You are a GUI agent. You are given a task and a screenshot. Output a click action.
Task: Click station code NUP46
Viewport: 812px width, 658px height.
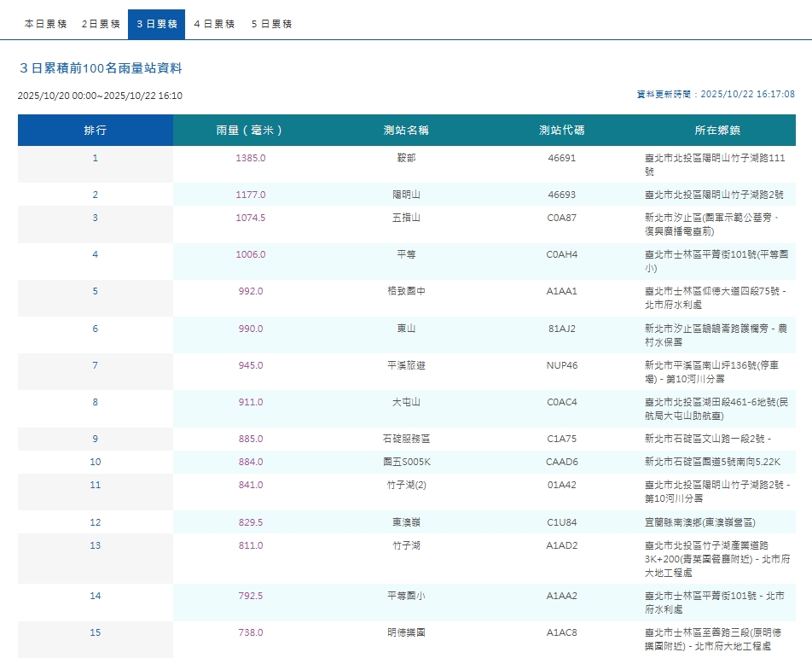(562, 365)
